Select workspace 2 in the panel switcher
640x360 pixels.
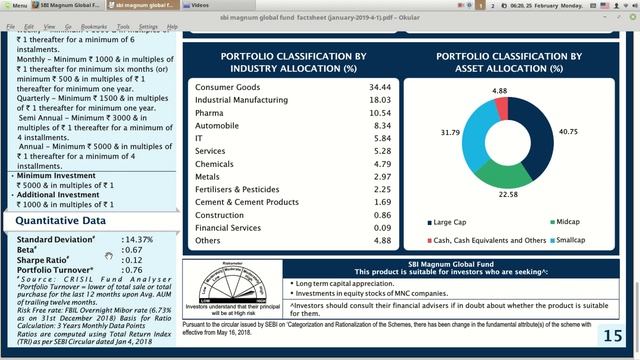pos(493,6)
